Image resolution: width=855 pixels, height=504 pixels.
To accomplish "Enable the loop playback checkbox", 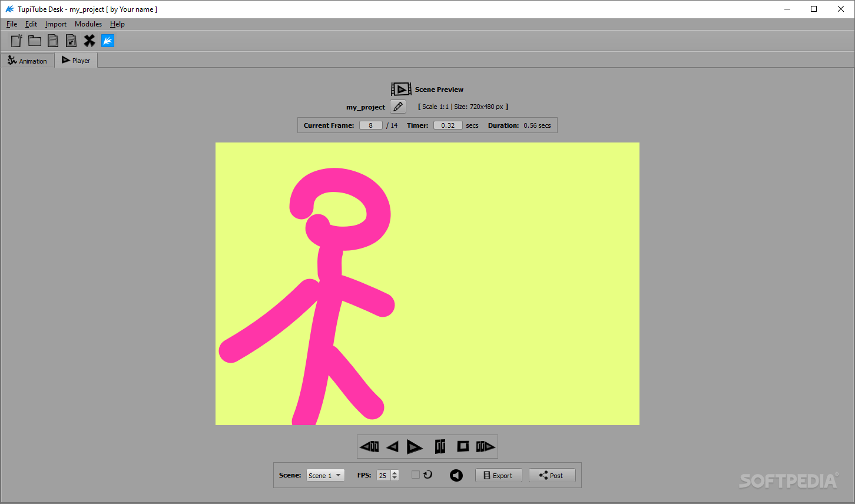I will coord(416,475).
